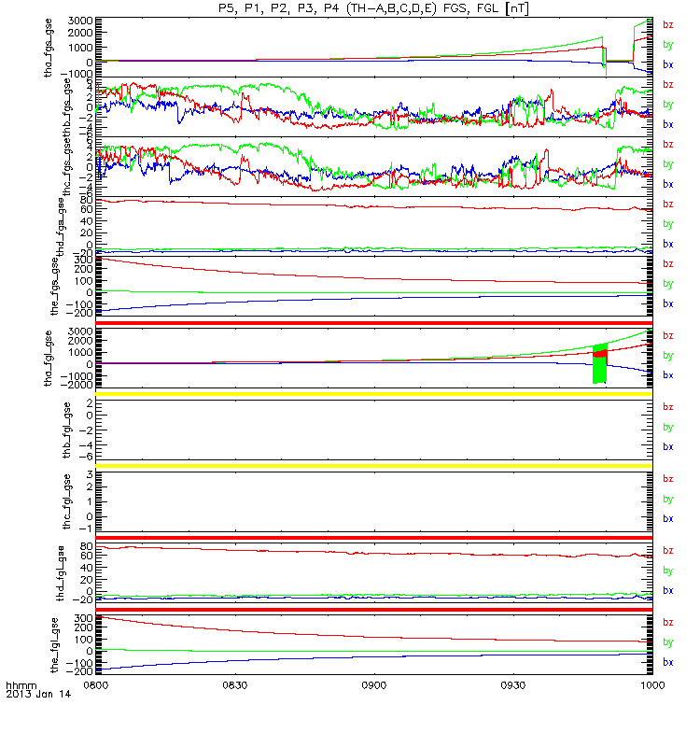The width and height of the screenshot is (700, 747).
Task: Click by legend beside the_fgl_gse panel
Action: coord(668,642)
